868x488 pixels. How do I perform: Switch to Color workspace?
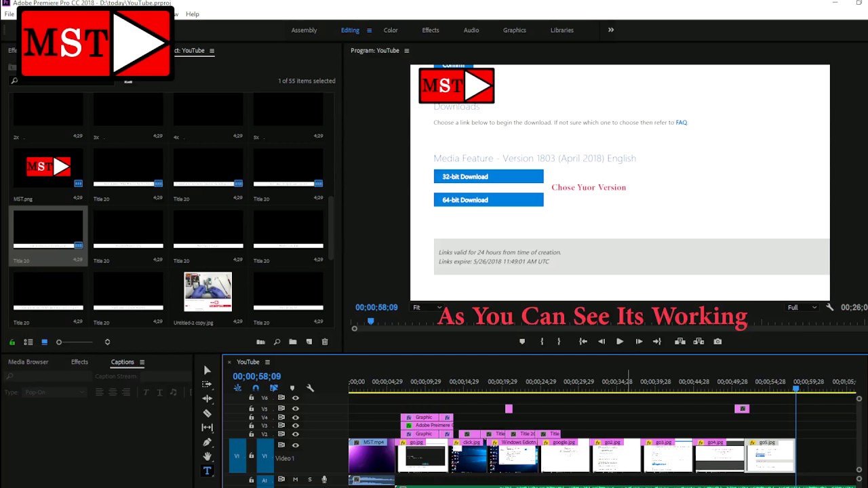point(391,30)
